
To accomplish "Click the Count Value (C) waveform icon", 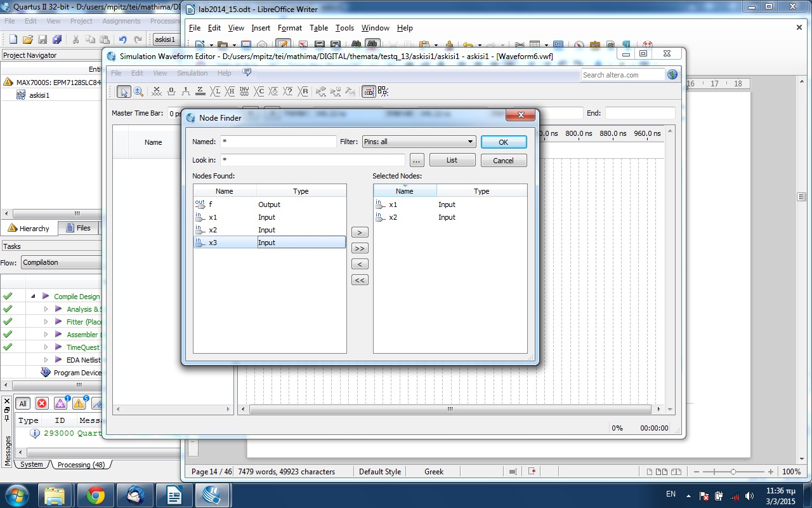I will click(x=259, y=91).
